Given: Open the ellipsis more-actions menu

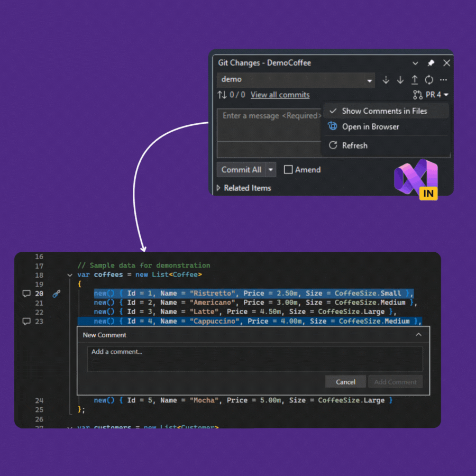Looking at the screenshot, I should (x=443, y=80).
